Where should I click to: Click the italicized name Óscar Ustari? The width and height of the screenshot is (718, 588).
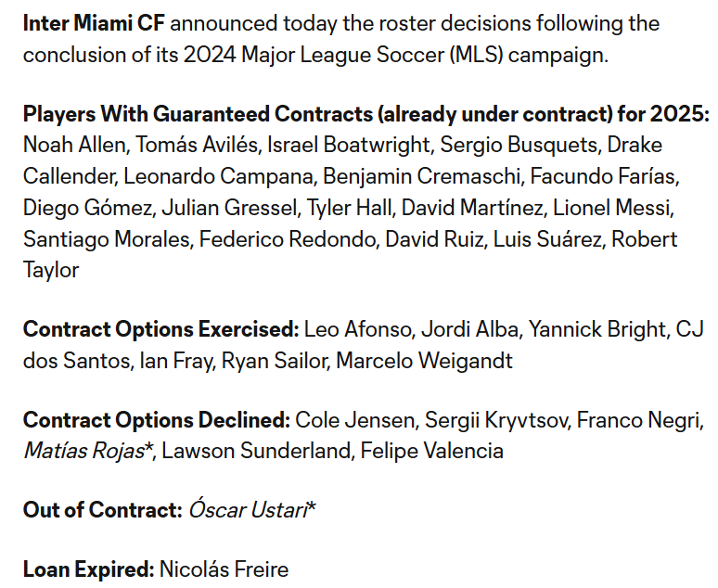248,510
